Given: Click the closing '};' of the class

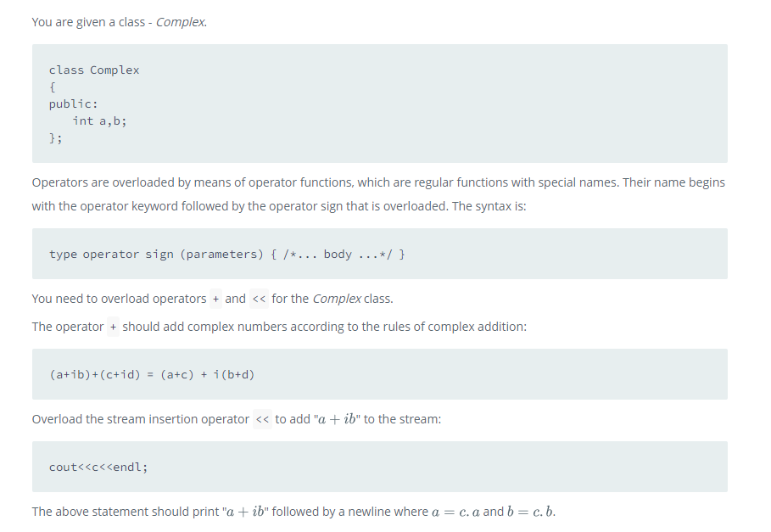Looking at the screenshot, I should tap(55, 137).
